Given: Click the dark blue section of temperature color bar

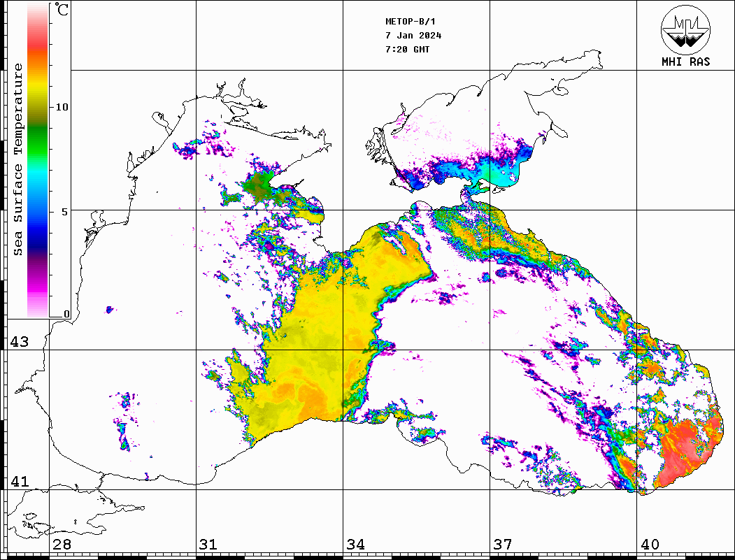Looking at the screenshot, I should [x=38, y=236].
